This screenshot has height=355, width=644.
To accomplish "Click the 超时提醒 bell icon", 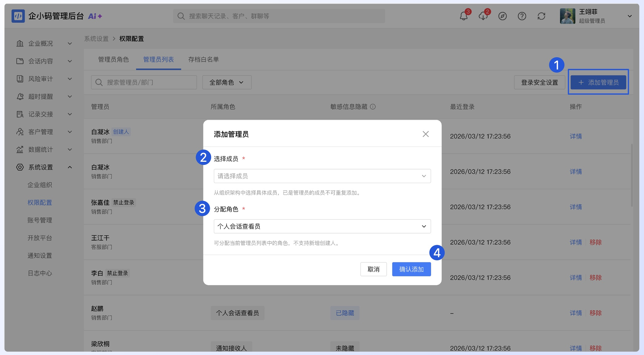I will click(20, 97).
